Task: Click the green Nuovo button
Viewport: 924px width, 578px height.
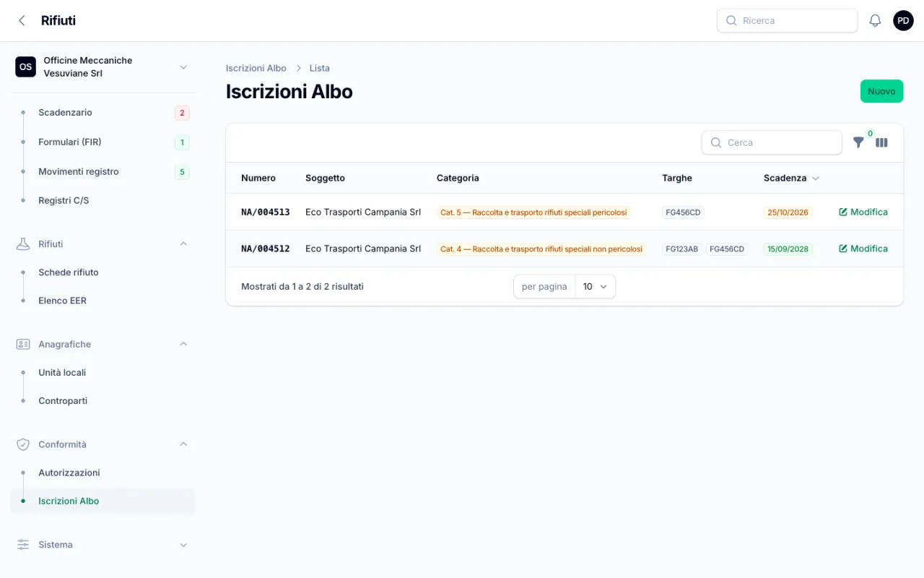Action: click(881, 91)
